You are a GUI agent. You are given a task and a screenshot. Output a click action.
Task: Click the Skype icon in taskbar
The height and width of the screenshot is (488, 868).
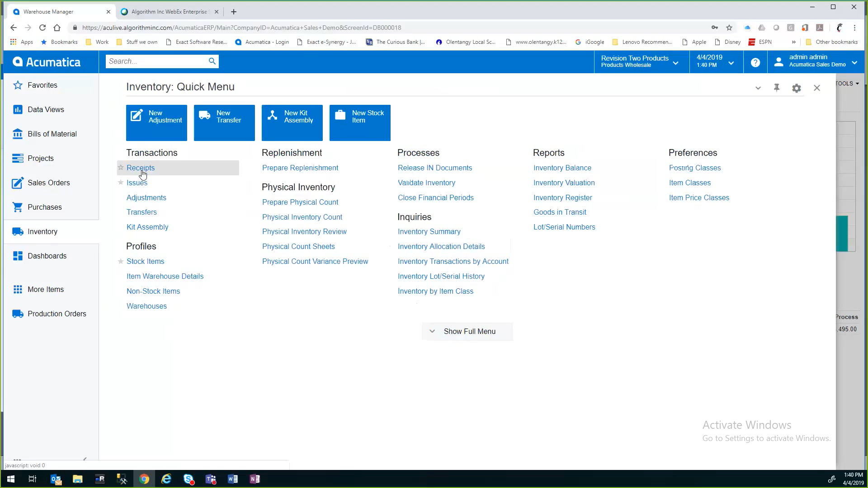[189, 479]
